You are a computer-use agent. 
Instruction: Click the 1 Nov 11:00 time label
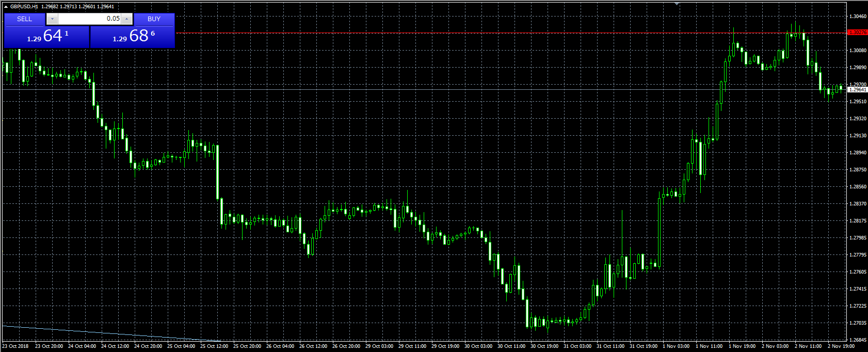pos(709,346)
